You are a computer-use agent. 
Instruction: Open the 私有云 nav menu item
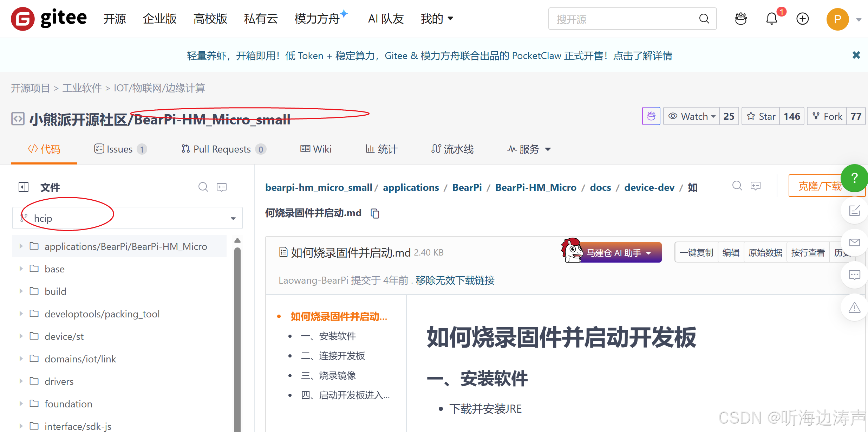tap(261, 19)
